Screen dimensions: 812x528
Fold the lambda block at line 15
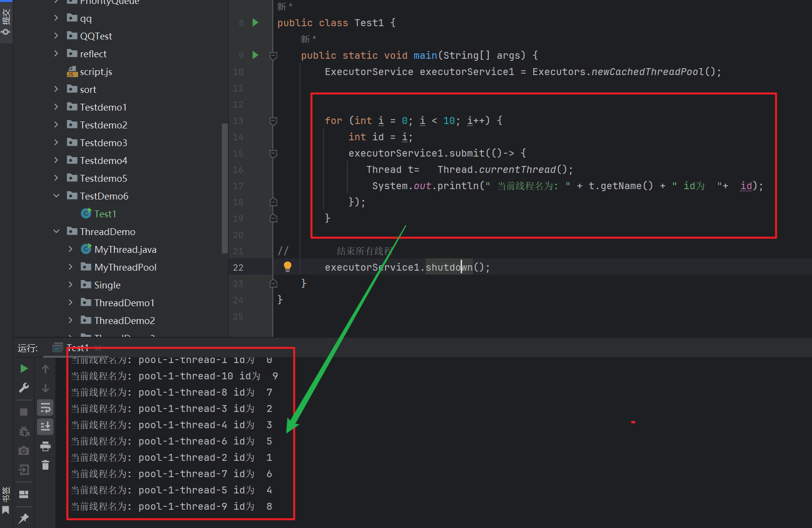point(273,154)
